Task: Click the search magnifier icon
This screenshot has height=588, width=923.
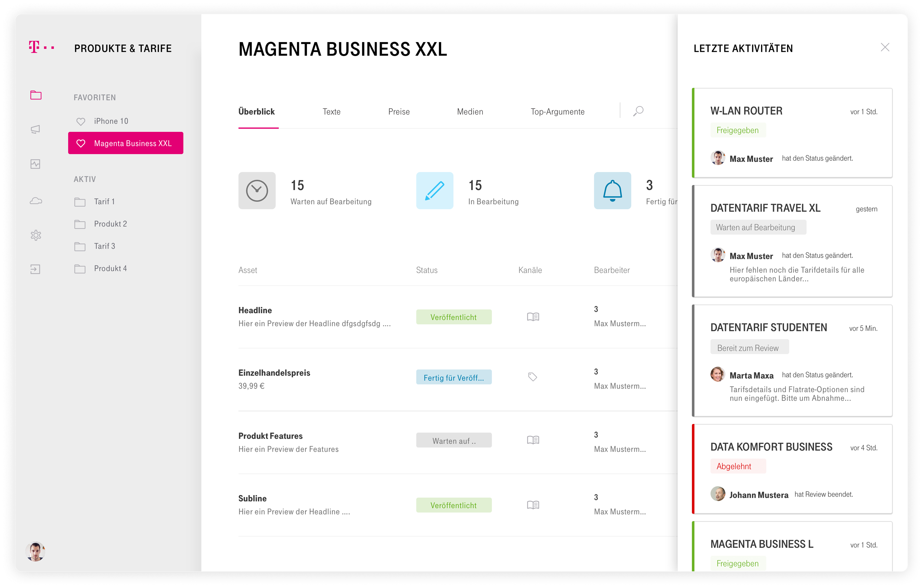Action: [638, 111]
